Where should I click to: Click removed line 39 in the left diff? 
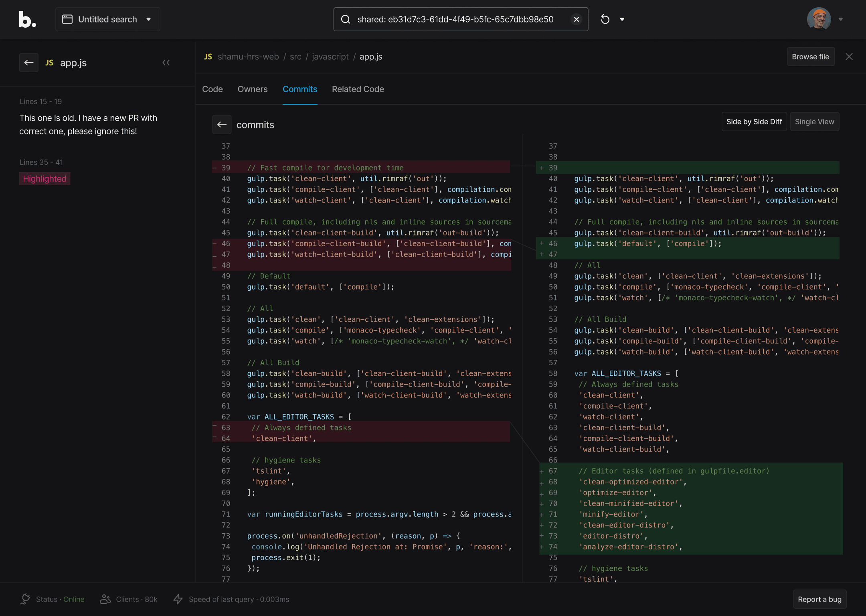pos(361,168)
